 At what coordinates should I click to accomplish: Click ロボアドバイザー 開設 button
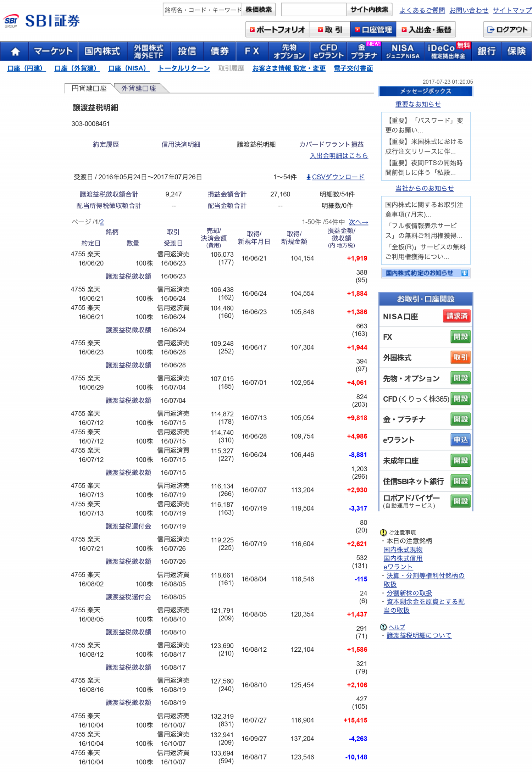[x=460, y=501]
